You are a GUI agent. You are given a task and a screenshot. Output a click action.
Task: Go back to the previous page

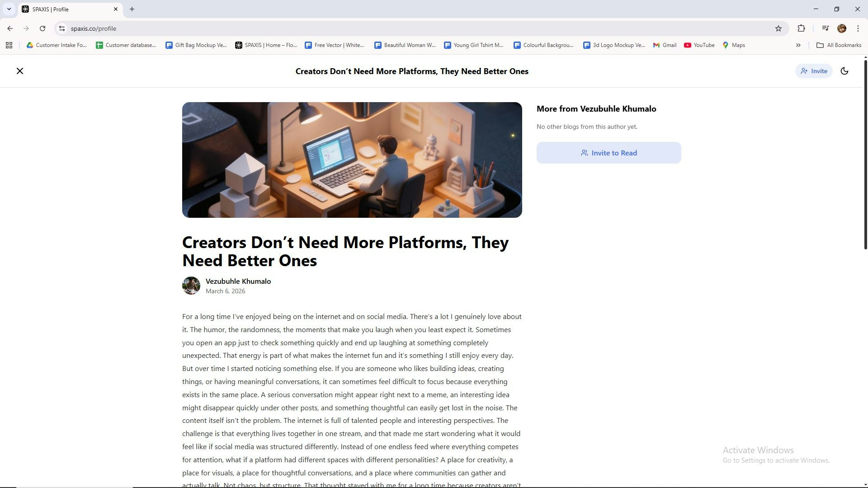coord(10,28)
